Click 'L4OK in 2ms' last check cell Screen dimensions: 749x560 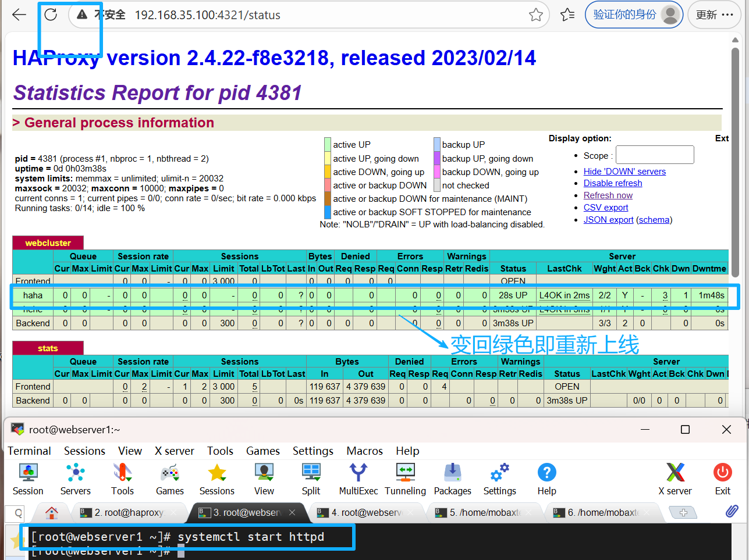coord(564,295)
